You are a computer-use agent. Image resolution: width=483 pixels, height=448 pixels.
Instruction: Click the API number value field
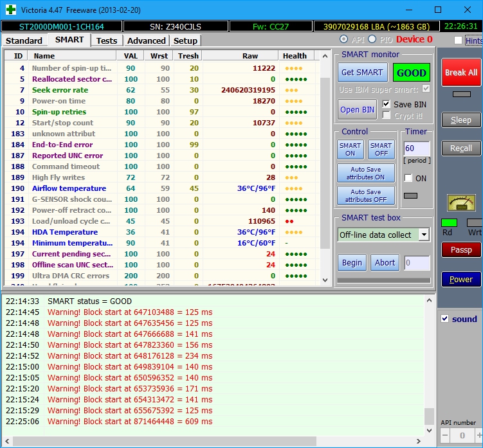tap(462, 435)
